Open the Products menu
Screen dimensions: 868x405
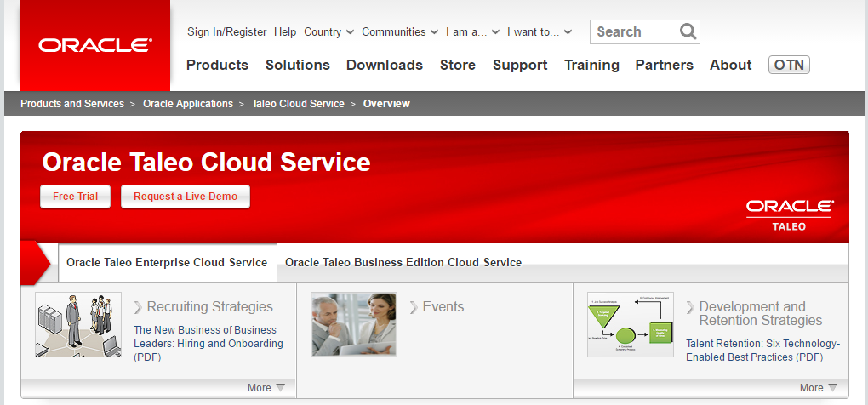(x=218, y=66)
